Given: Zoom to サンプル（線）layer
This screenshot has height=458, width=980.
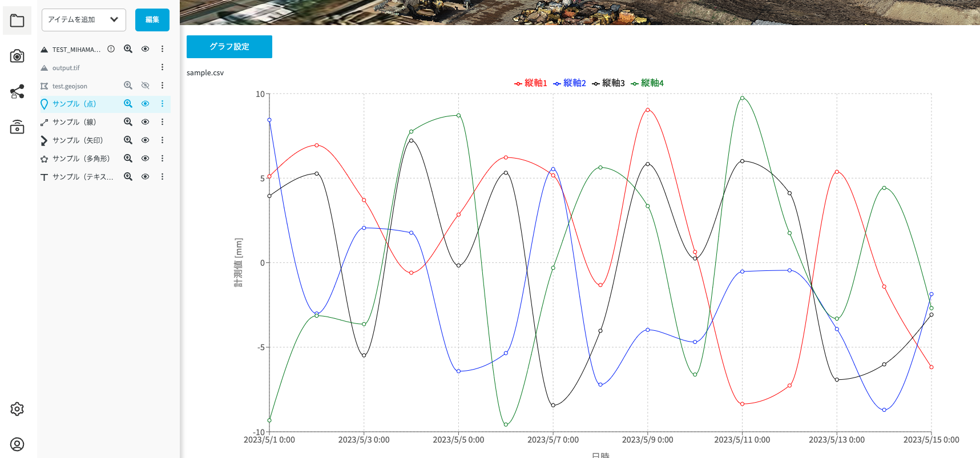Looking at the screenshot, I should (x=128, y=122).
